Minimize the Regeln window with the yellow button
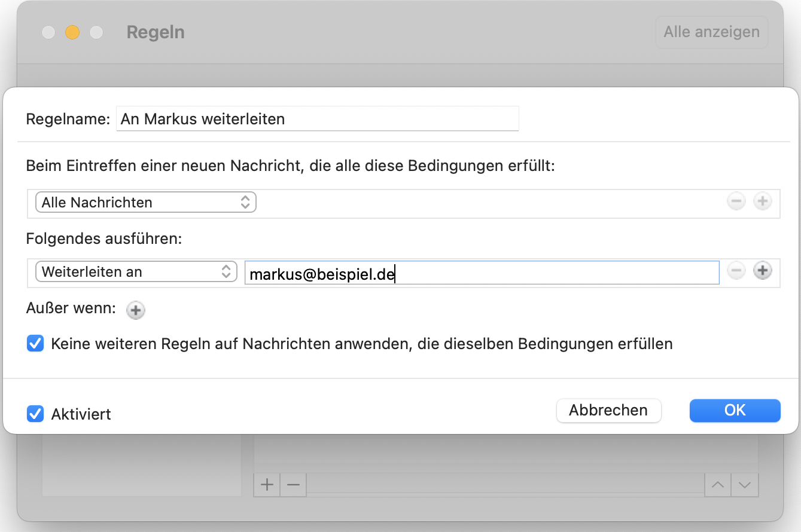Screen dimensions: 801x532 point(72,32)
